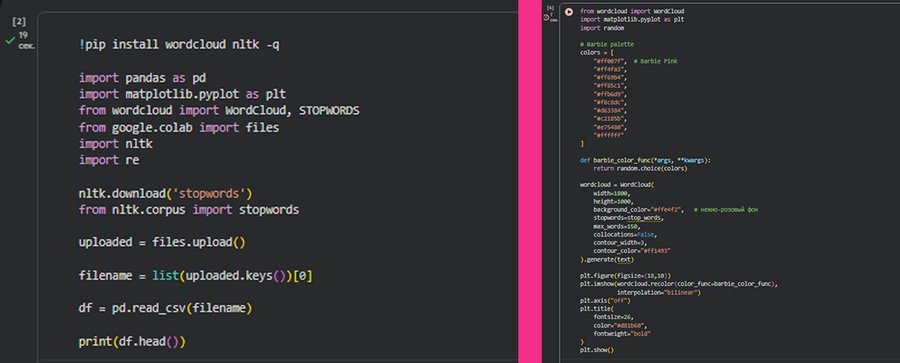Click the '#d63384' color string
Viewport: 900px width, 363px height.
[x=610, y=110]
